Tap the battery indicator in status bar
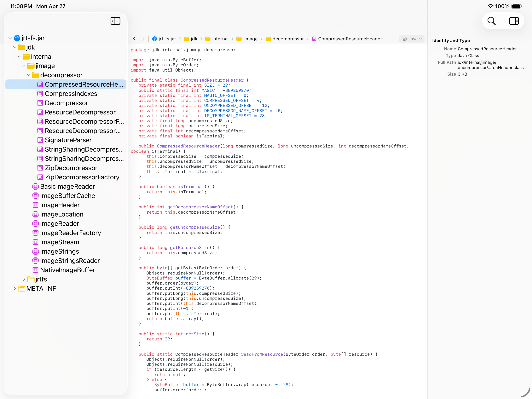The image size is (532, 399). coord(516,6)
